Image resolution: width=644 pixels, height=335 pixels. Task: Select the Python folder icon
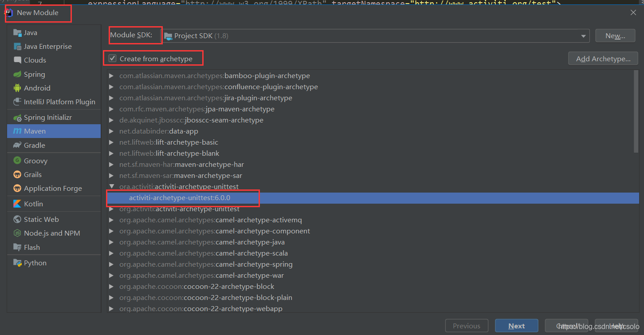tap(17, 263)
